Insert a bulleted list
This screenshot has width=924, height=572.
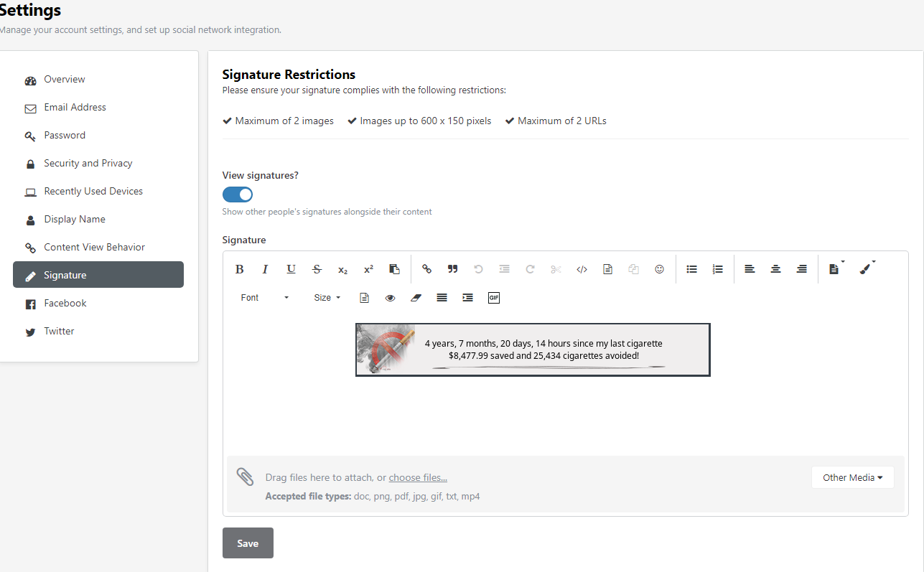692,269
